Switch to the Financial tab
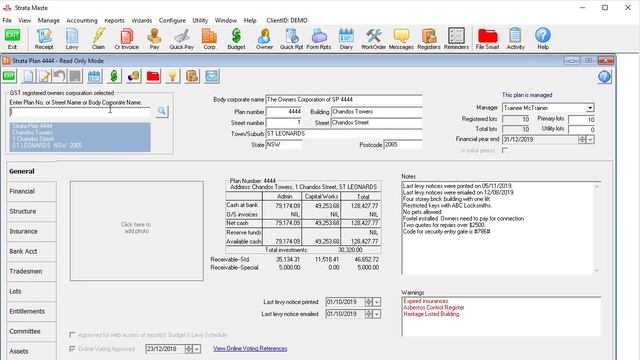 [31, 191]
